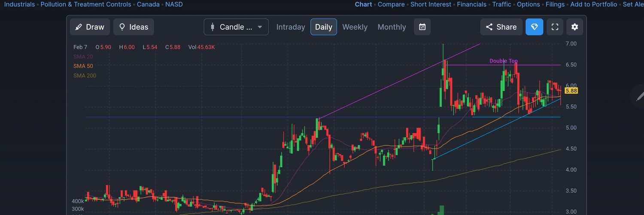
Task: Open the NASD exchange link
Action: [174, 4]
